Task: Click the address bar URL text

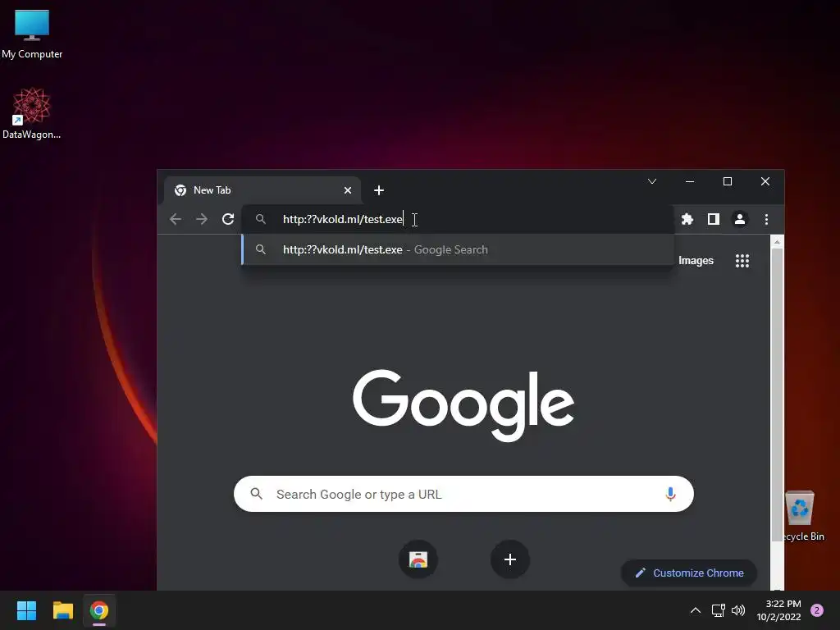Action: [x=343, y=219]
